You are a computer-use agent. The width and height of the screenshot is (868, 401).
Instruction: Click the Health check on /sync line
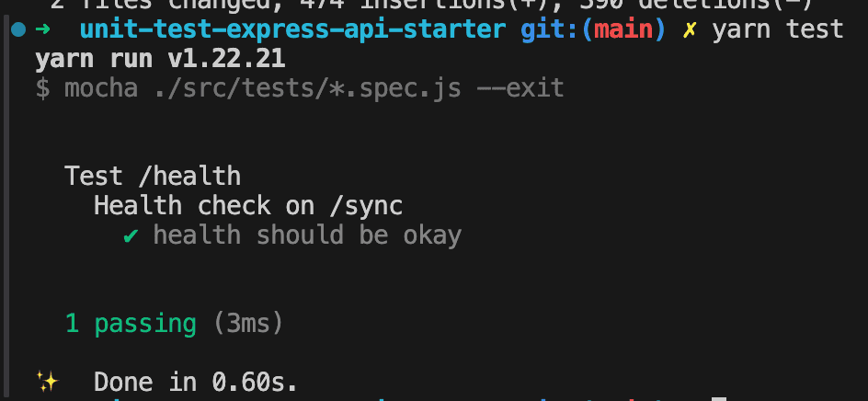click(248, 206)
